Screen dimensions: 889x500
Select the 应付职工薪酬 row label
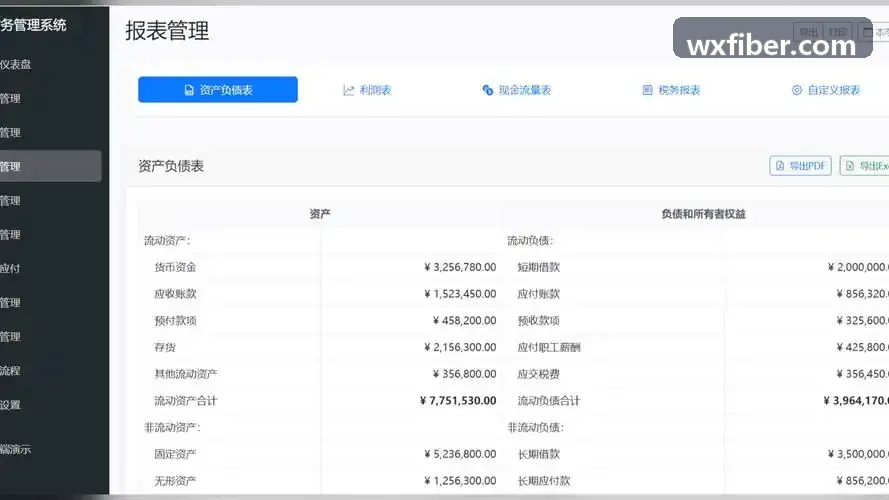click(549, 347)
